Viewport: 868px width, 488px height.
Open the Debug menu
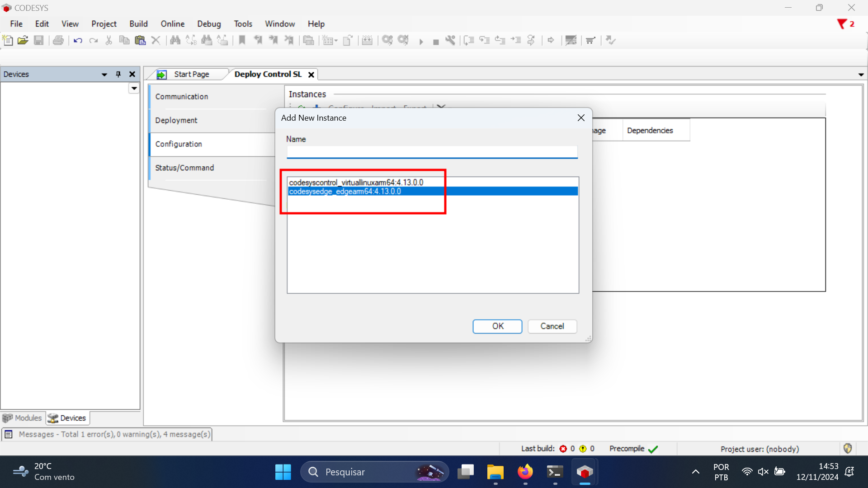coord(209,24)
